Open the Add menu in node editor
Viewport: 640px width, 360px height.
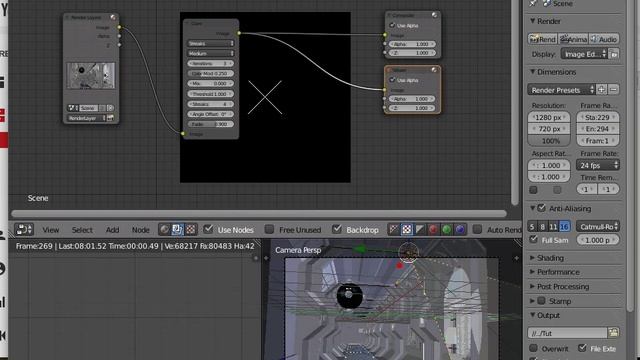click(x=112, y=230)
